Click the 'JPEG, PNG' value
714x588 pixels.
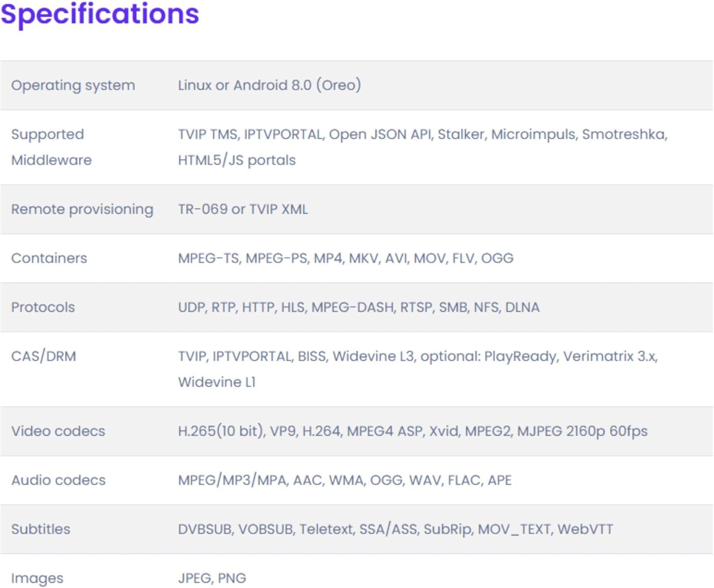click(212, 578)
